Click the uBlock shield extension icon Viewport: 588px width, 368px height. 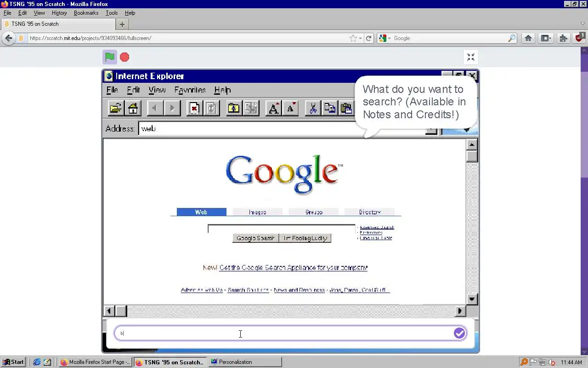point(580,37)
